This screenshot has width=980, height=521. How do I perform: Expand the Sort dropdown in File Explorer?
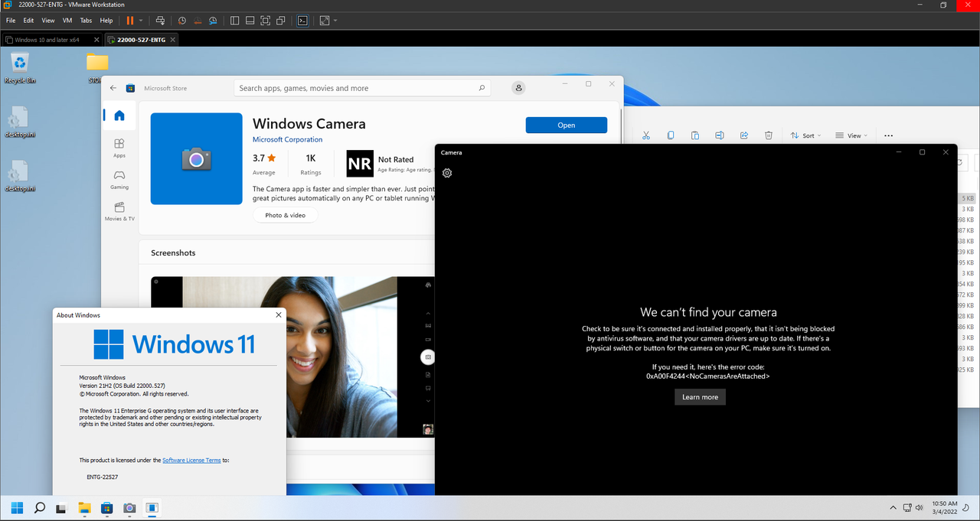(x=805, y=135)
